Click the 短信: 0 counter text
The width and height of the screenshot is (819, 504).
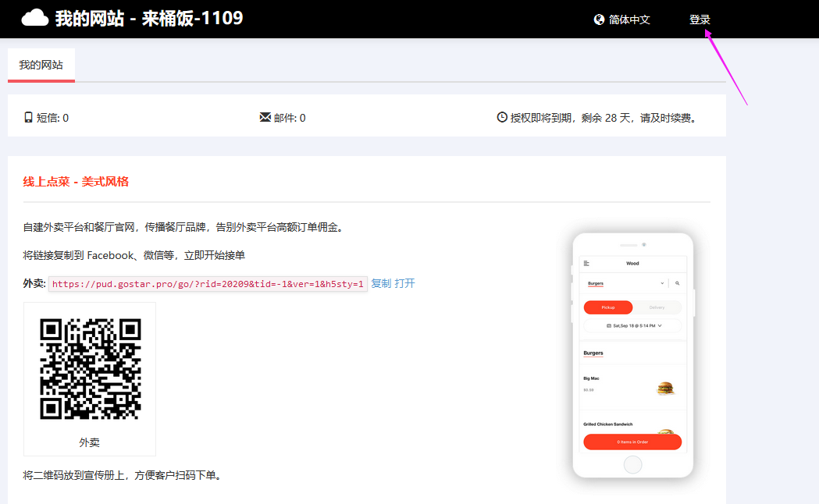point(52,118)
